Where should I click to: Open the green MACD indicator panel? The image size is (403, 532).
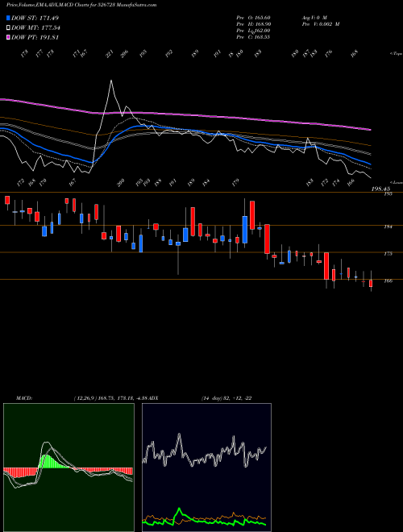click(69, 468)
